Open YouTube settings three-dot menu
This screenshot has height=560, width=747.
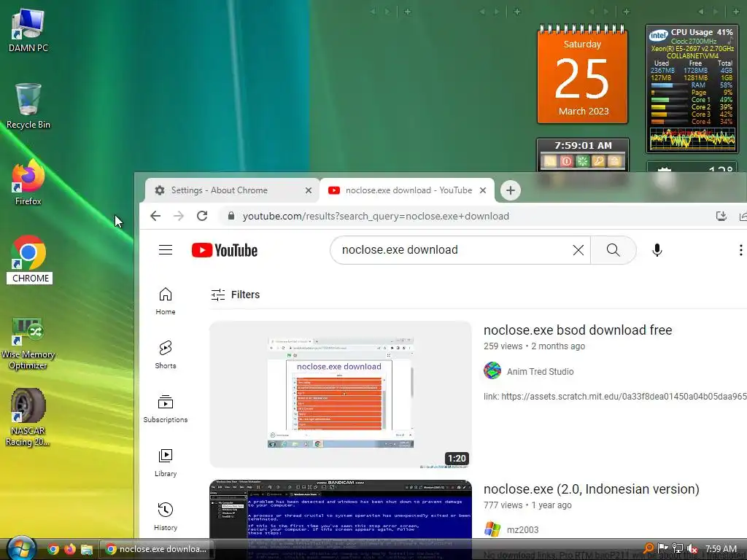pyautogui.click(x=740, y=250)
